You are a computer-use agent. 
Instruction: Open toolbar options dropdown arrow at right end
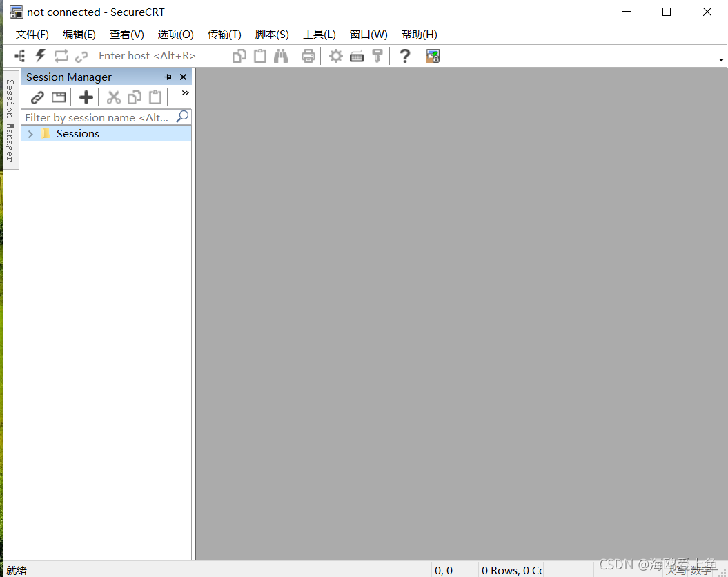[721, 60]
